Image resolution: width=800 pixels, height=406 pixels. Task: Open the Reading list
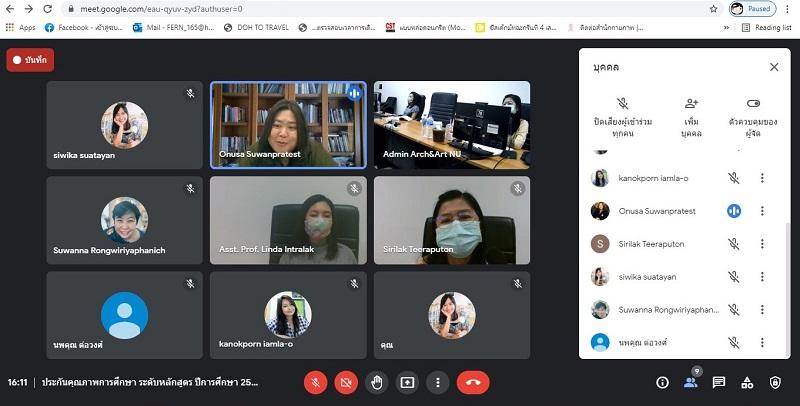(767, 28)
